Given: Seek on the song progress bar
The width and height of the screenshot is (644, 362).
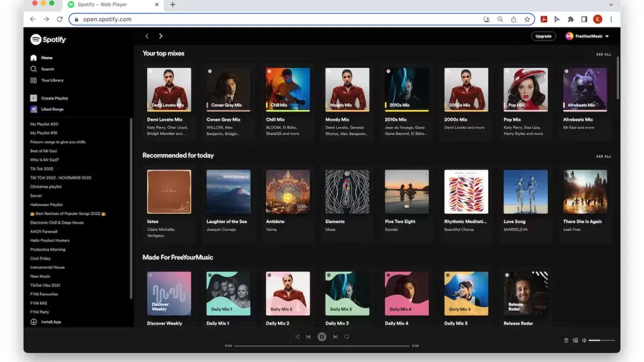Looking at the screenshot, I should point(322,346).
